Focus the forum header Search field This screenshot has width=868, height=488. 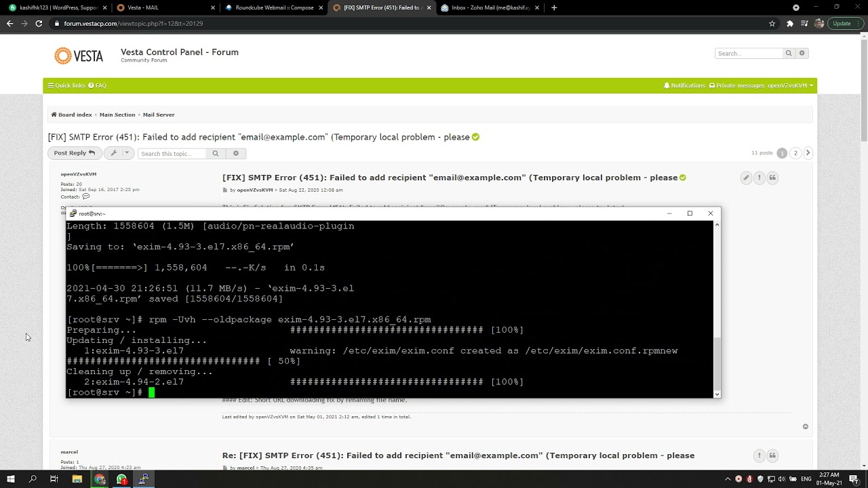coord(749,53)
